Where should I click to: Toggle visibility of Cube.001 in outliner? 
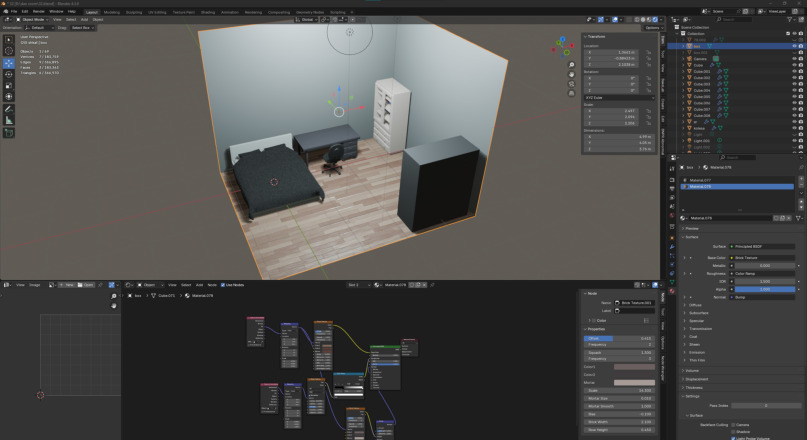[x=794, y=72]
